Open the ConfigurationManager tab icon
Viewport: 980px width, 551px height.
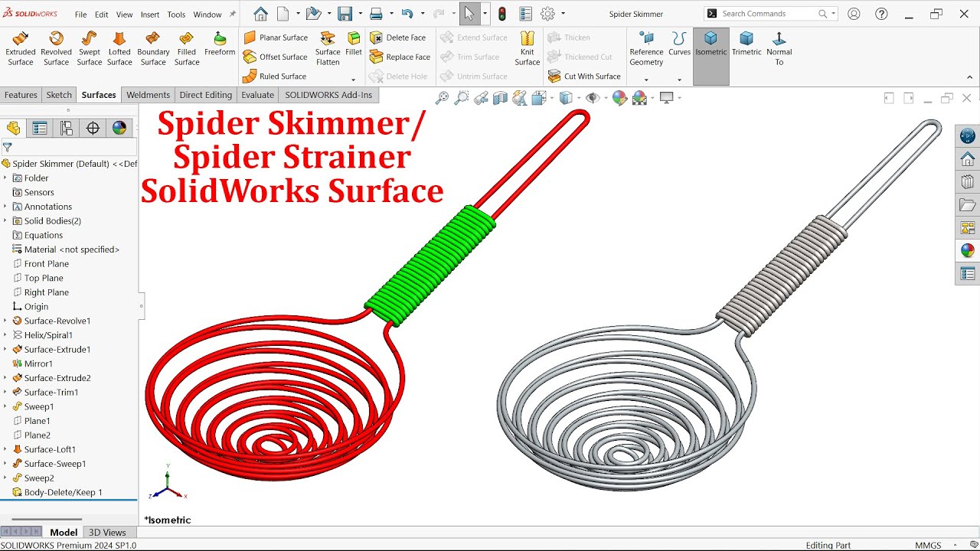pos(67,128)
